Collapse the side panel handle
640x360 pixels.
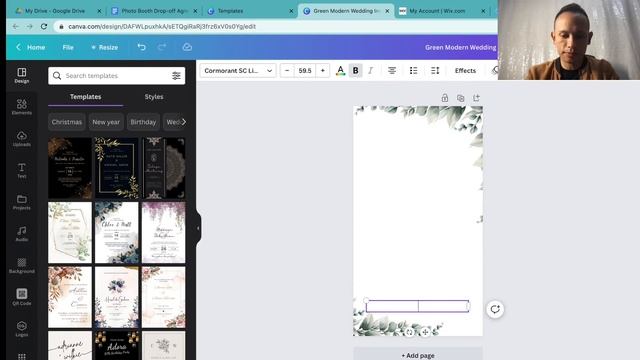(x=198, y=228)
